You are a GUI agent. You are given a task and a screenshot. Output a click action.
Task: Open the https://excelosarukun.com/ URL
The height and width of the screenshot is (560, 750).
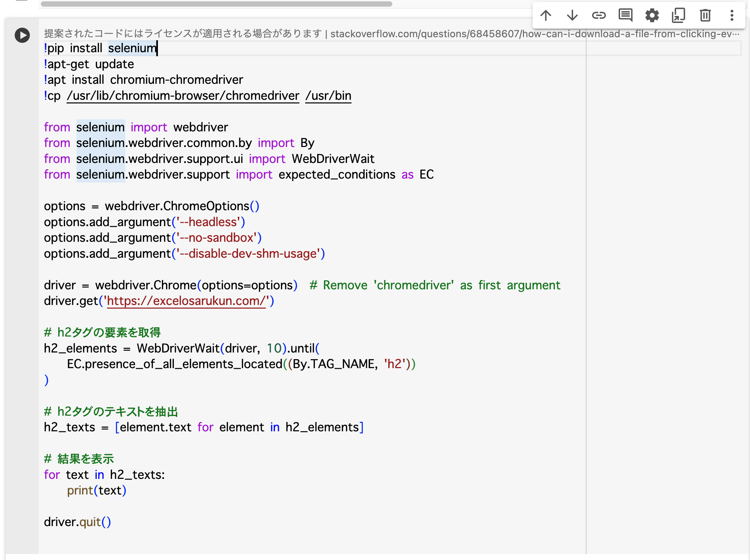[x=186, y=301]
